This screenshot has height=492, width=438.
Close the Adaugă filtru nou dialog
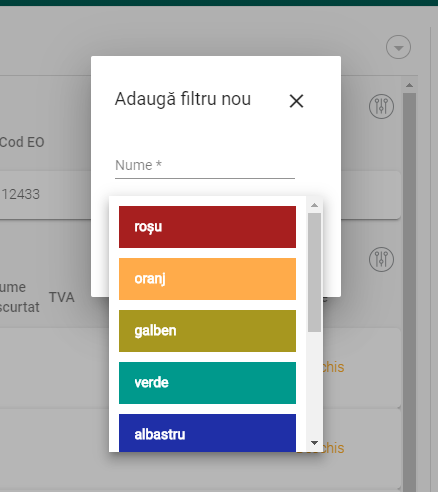(x=296, y=101)
